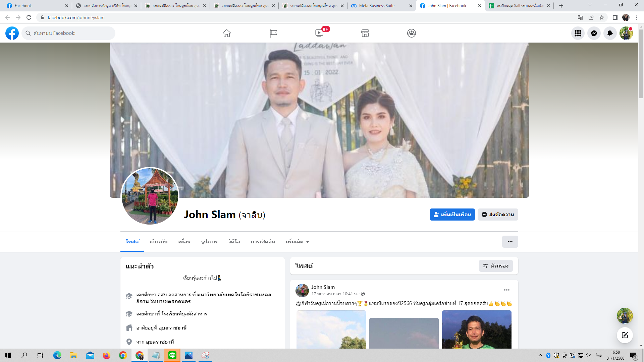Click new message compose icon
The height and width of the screenshot is (362, 644).
pyautogui.click(x=625, y=335)
